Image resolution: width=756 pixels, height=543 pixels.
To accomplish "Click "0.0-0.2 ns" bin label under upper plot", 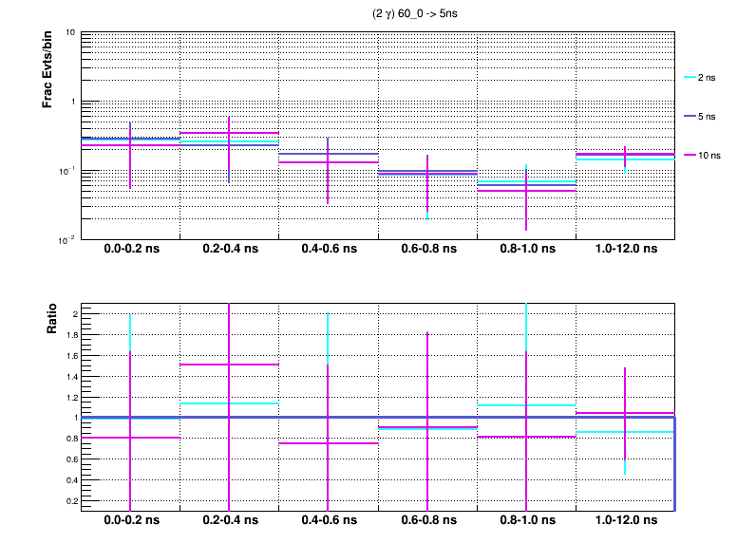I will 130,250.
